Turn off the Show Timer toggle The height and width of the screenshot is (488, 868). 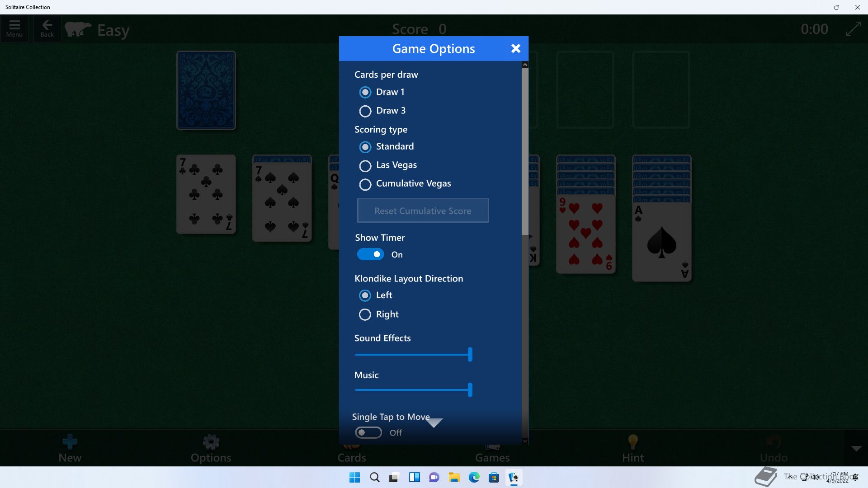[371, 254]
